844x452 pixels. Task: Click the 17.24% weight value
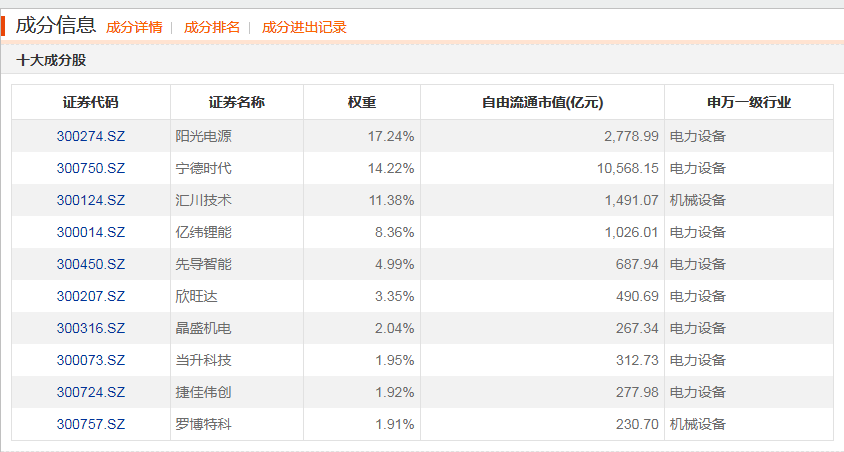click(391, 136)
